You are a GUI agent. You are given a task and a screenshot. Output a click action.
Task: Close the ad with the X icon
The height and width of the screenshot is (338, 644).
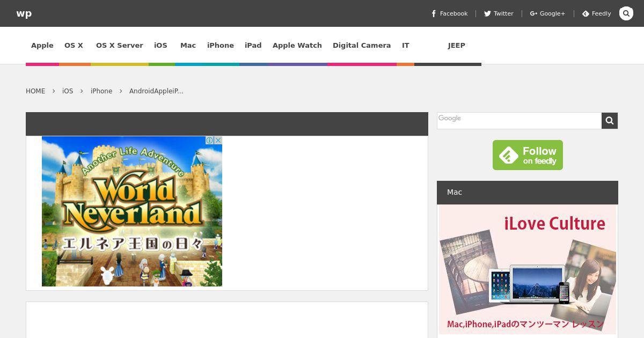218,140
